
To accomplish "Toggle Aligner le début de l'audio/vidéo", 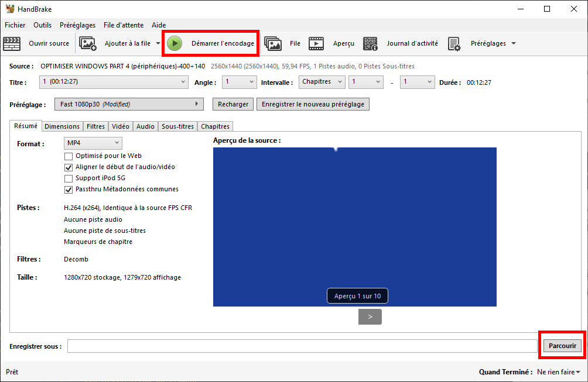I will pos(69,167).
